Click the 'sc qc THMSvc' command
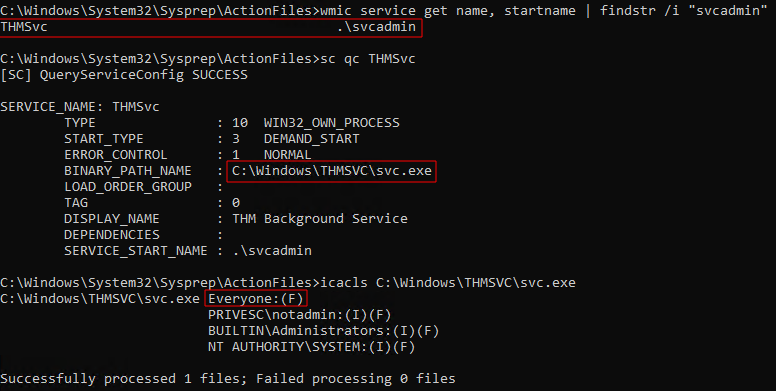776x391 pixels. tap(368, 59)
